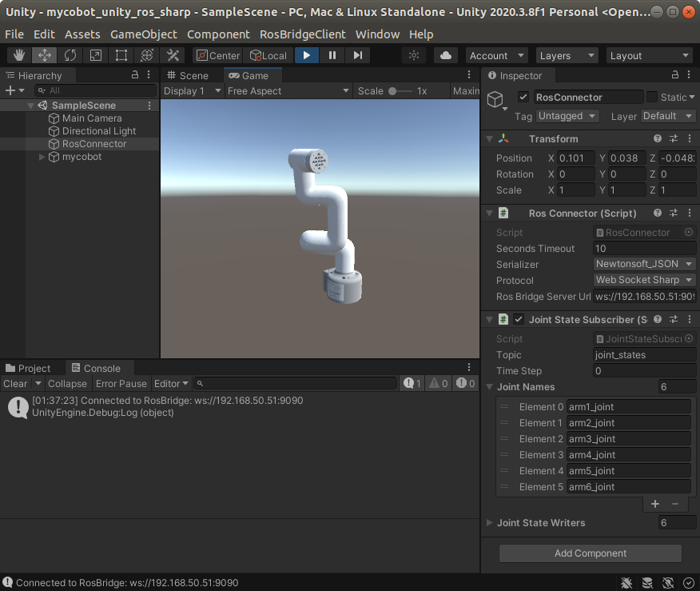Open the RosBridgeClient menu
This screenshot has height=591, width=700.
[x=302, y=34]
